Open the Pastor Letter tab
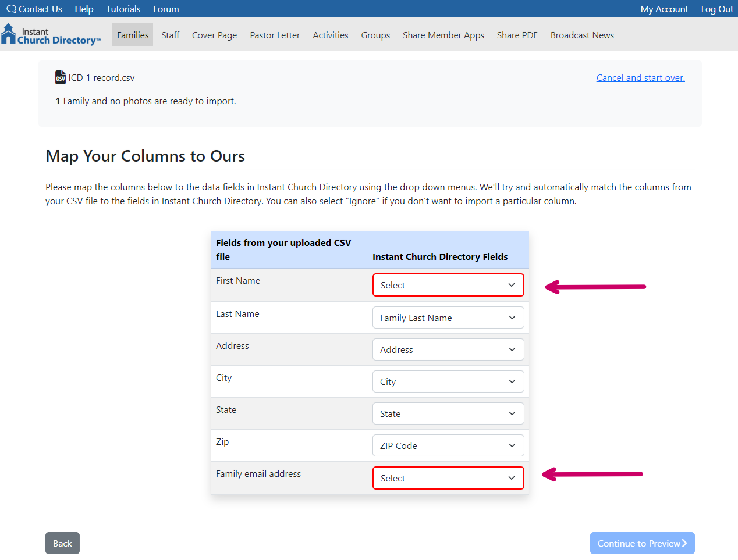The image size is (738, 560). pyautogui.click(x=275, y=35)
